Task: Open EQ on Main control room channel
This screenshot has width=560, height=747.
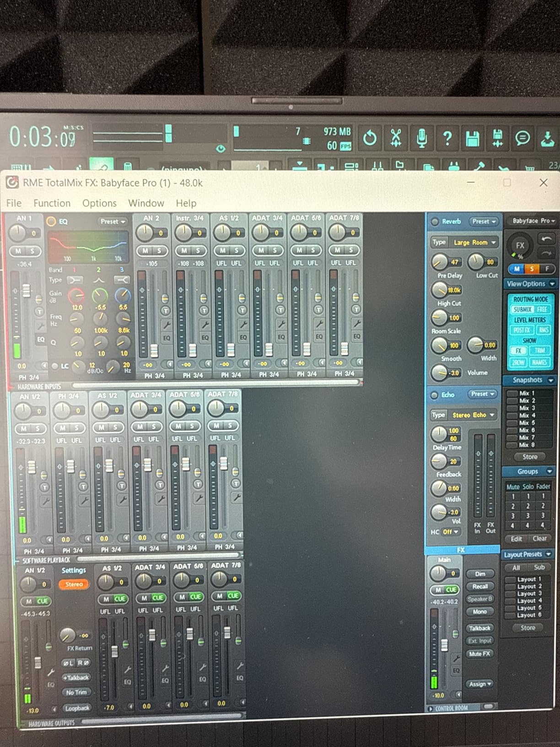Action: point(456,670)
